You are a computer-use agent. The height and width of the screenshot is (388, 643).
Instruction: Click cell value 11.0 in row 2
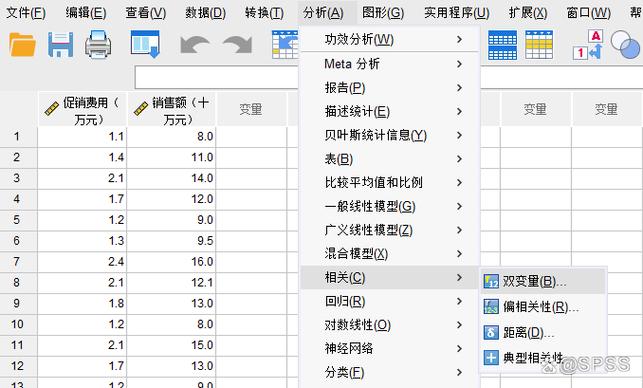171,157
